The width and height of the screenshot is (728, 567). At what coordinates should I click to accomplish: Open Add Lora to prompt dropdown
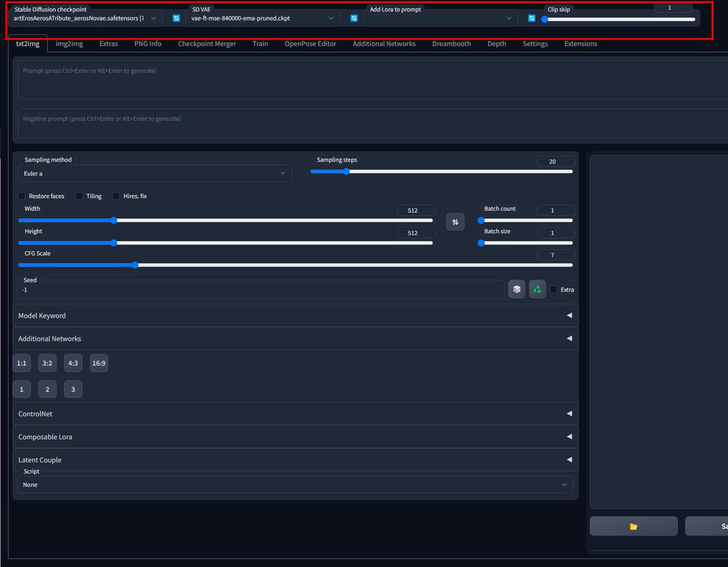(440, 18)
